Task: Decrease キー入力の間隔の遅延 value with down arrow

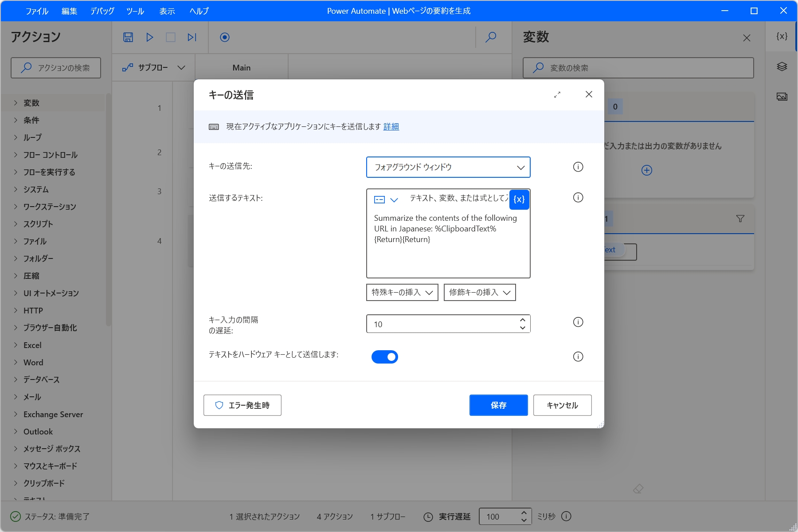Action: [523, 328]
